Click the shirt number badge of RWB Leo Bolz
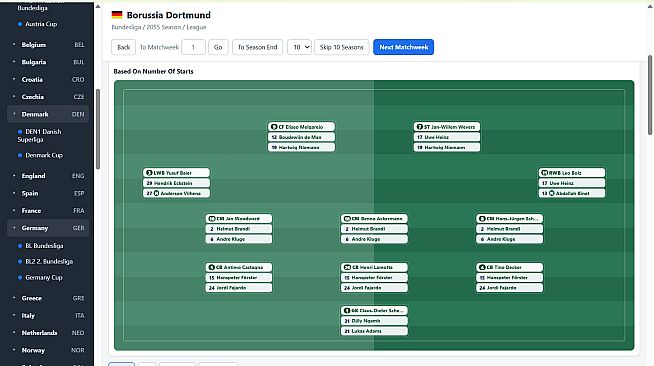The width and height of the screenshot is (654, 366). pyautogui.click(x=544, y=173)
